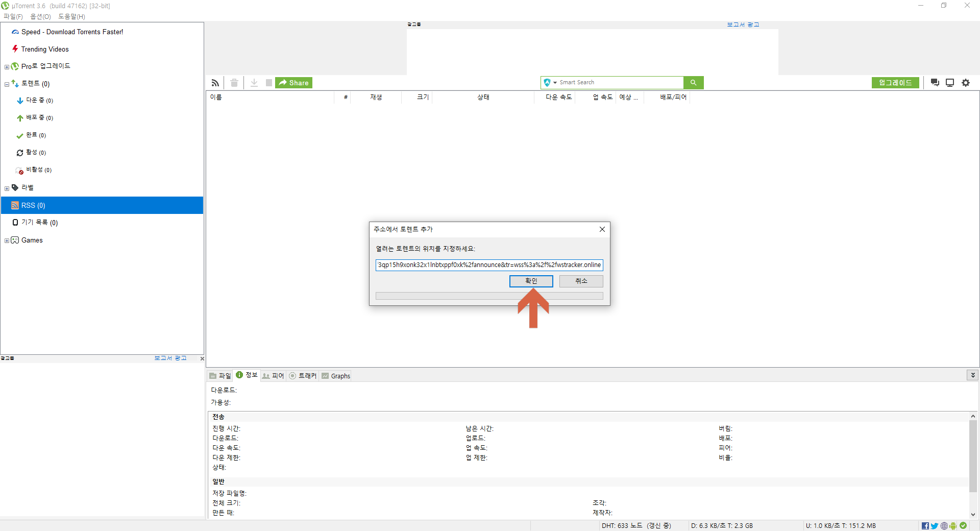This screenshot has width=980, height=531.
Task: Select the RSS (0) item
Action: tap(102, 205)
